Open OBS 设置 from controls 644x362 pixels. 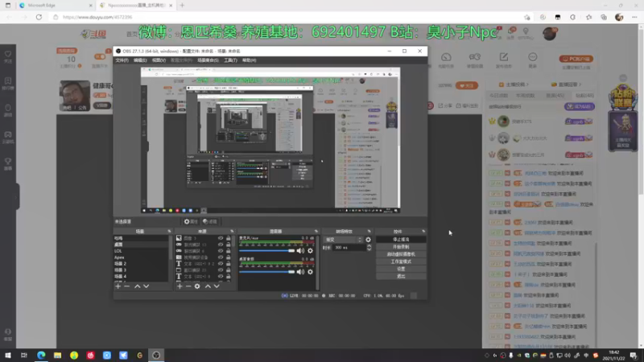pos(401,269)
